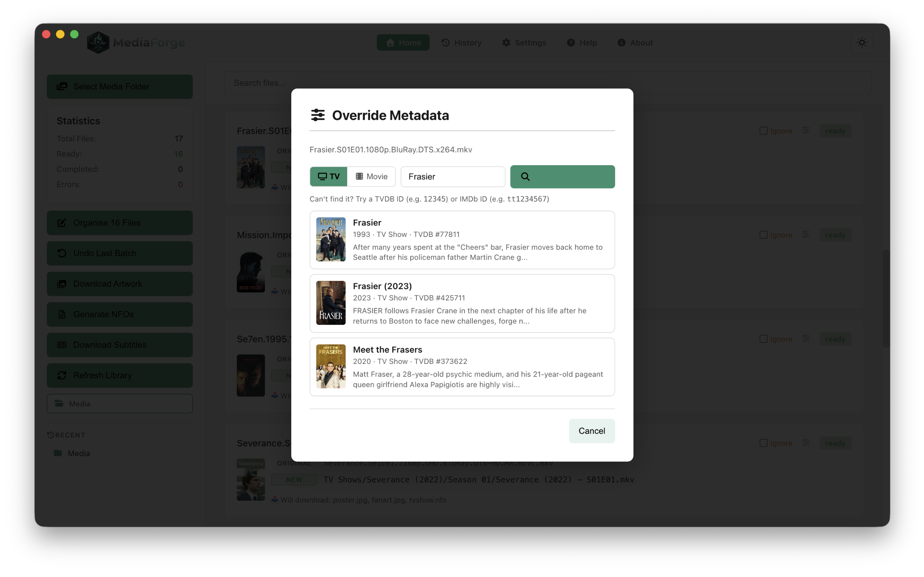The width and height of the screenshot is (924, 577).
Task: Click the Download Artwork picture icon
Action: (x=62, y=283)
